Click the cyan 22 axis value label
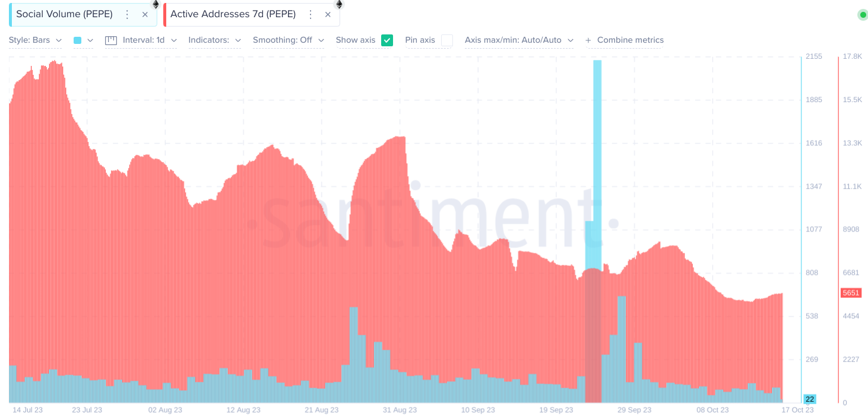Screen dimensions: 868x416 809,399
